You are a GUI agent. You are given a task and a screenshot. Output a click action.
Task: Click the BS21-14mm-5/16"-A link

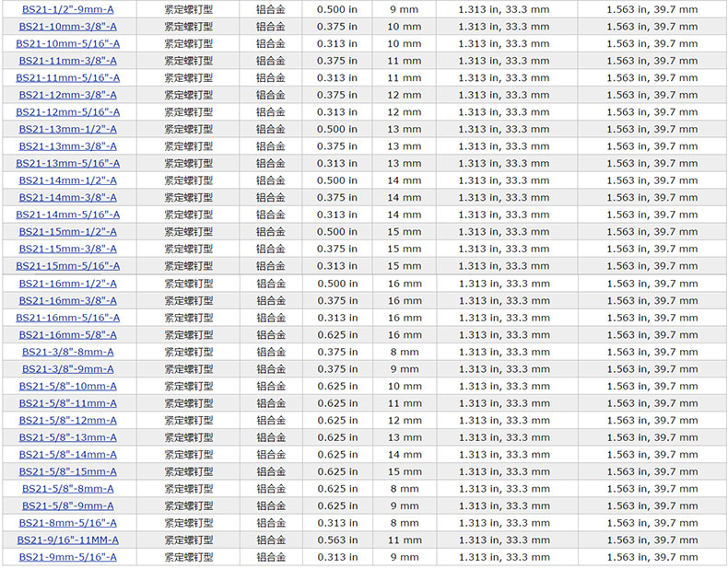[x=68, y=215]
